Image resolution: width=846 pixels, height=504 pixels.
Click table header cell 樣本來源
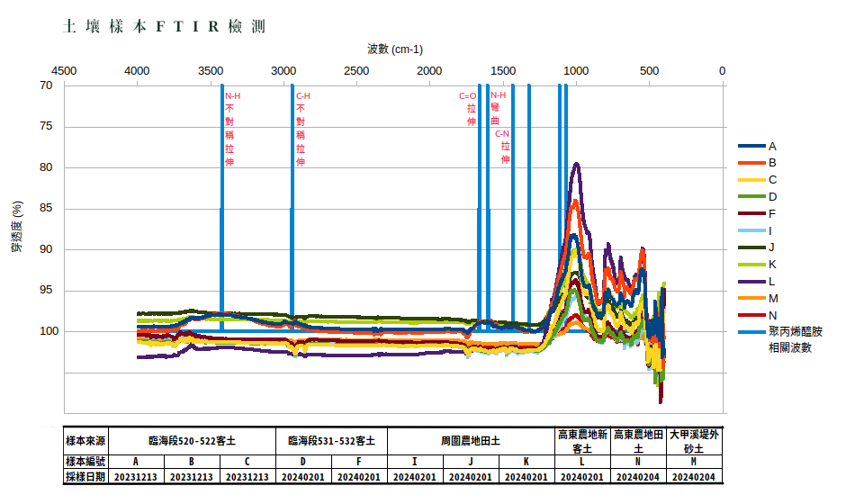[x=85, y=441]
